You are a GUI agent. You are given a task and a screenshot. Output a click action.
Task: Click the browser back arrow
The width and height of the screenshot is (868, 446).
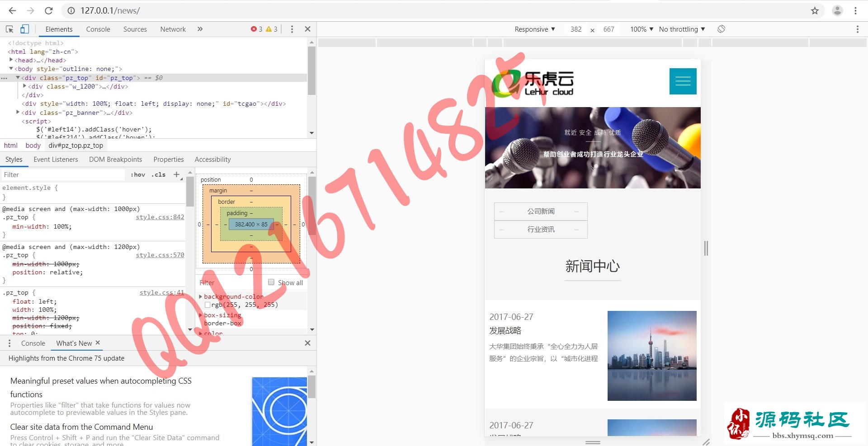click(x=12, y=10)
